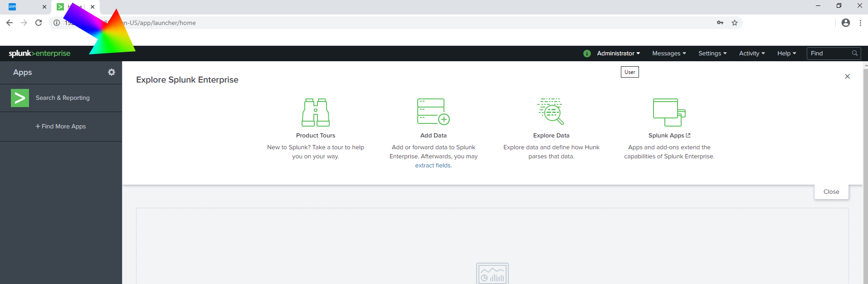868x284 pixels.
Task: Dismiss Explore panel with the X icon
Action: point(847,76)
